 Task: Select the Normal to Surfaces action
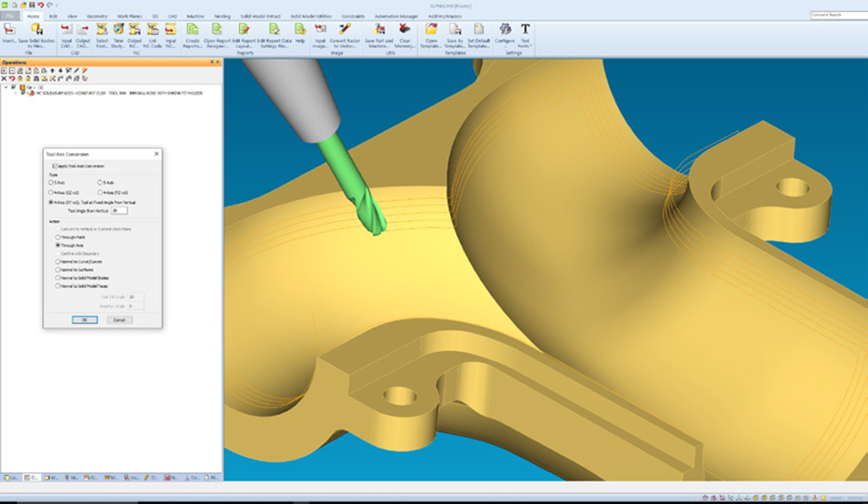click(x=57, y=269)
